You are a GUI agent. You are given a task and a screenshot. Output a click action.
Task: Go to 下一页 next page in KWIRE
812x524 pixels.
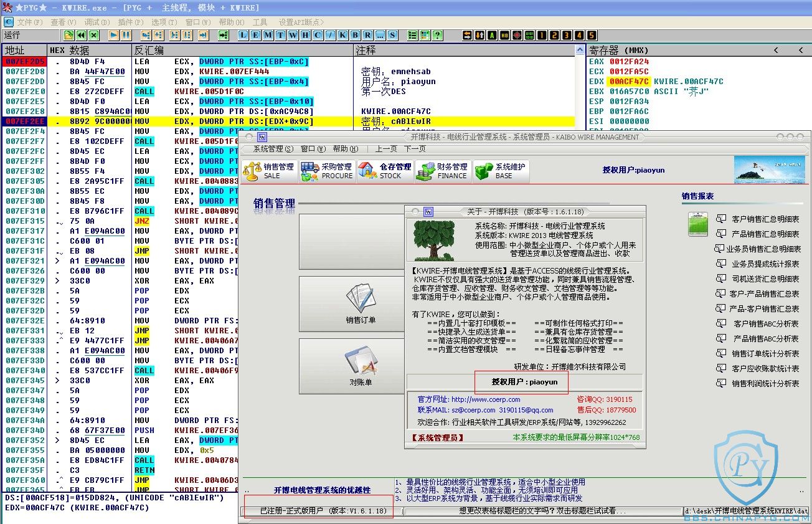coord(415,149)
